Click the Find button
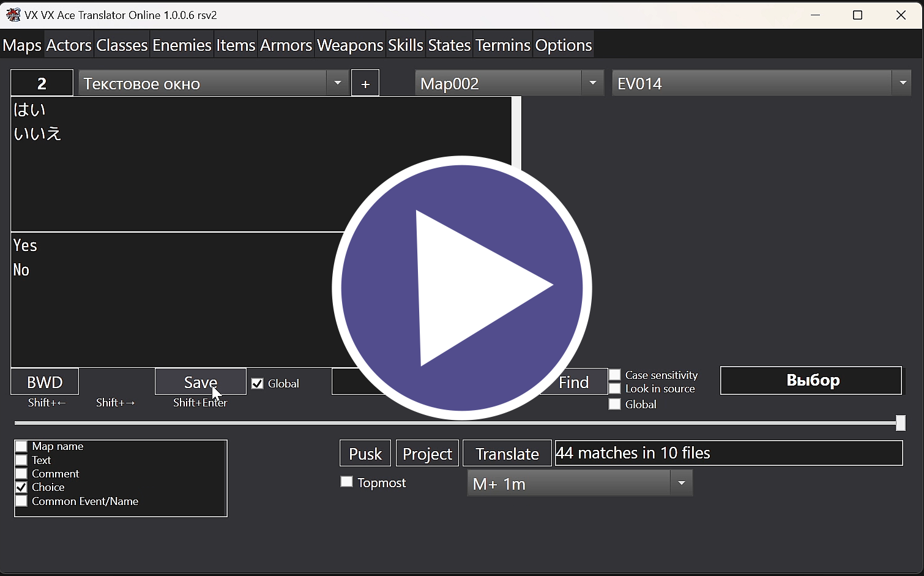Screen dimensions: 924x576 pyautogui.click(x=573, y=382)
